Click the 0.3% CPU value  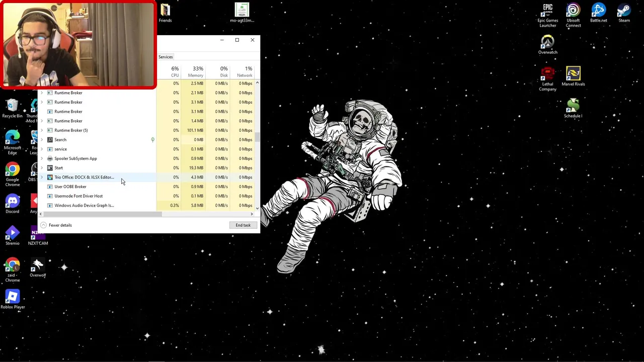175,205
